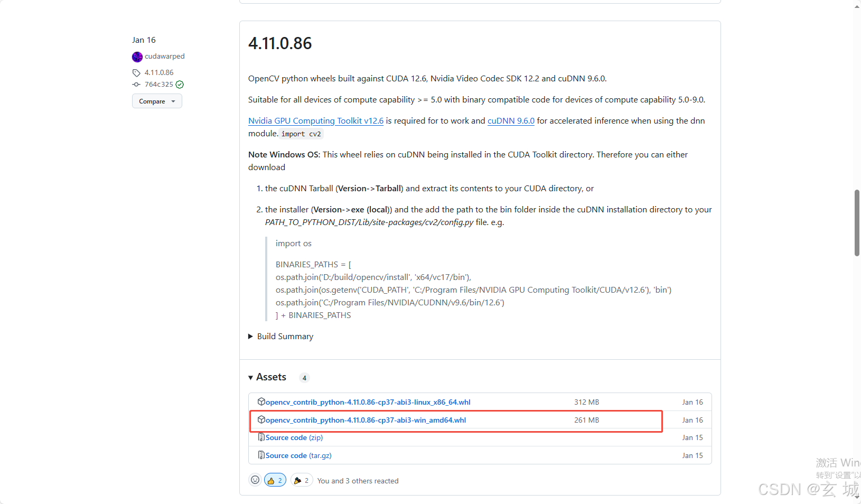Click cudawarped's profile avatar

pyautogui.click(x=137, y=57)
